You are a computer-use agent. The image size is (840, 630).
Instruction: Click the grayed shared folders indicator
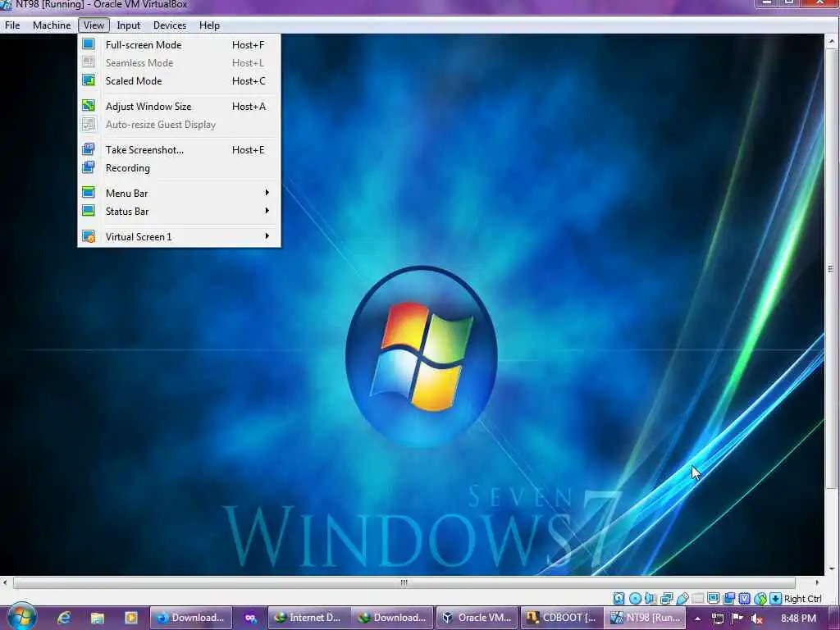[697, 598]
